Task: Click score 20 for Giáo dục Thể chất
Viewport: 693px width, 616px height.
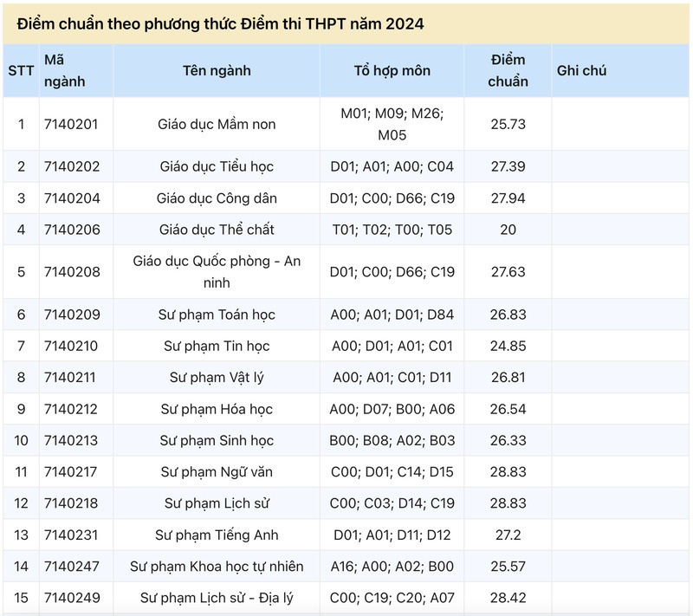Action: coord(508,230)
